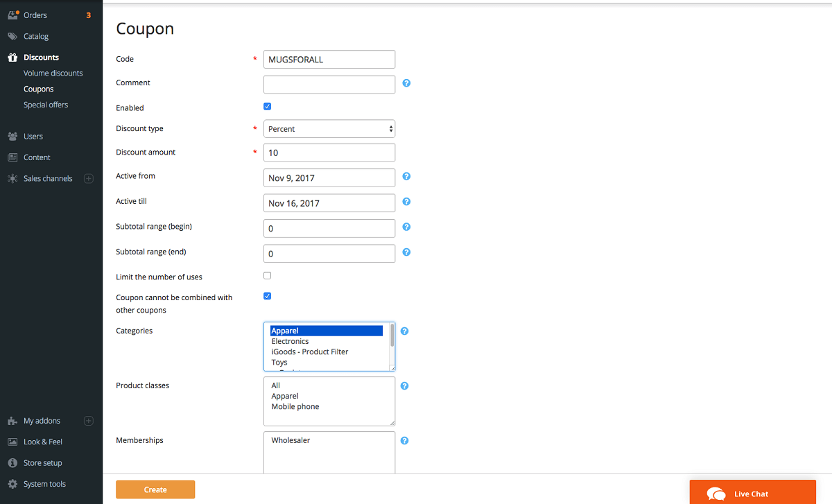Select Mobile phone in Product classes
The width and height of the screenshot is (832, 504).
click(x=295, y=407)
